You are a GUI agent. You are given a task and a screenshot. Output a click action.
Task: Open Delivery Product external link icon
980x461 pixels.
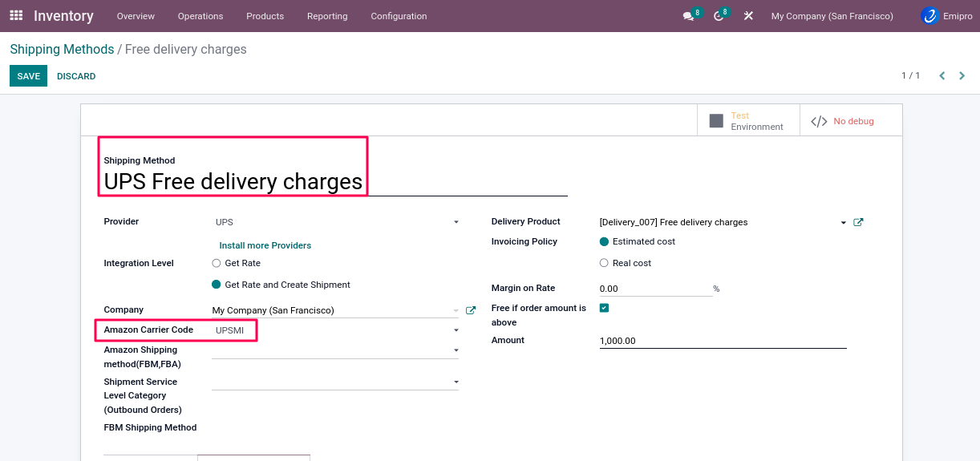(858, 222)
